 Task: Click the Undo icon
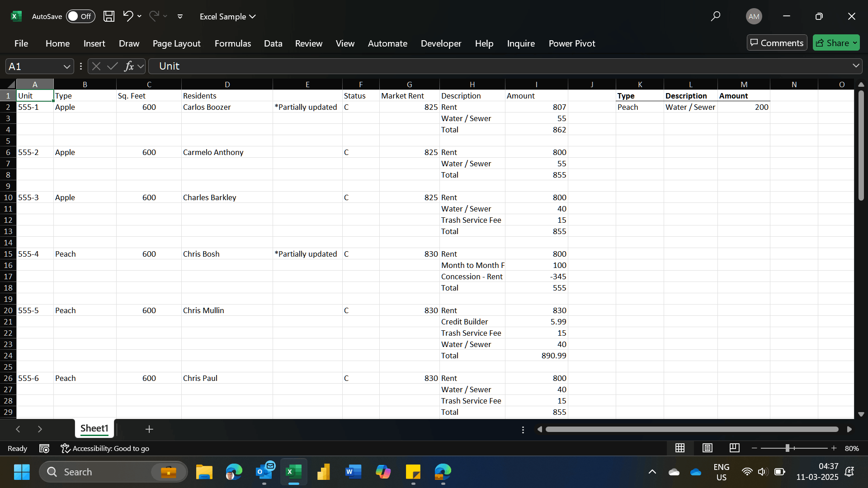point(128,16)
